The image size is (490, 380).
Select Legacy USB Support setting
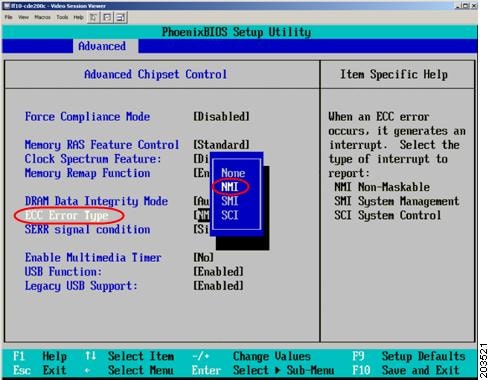point(81,286)
